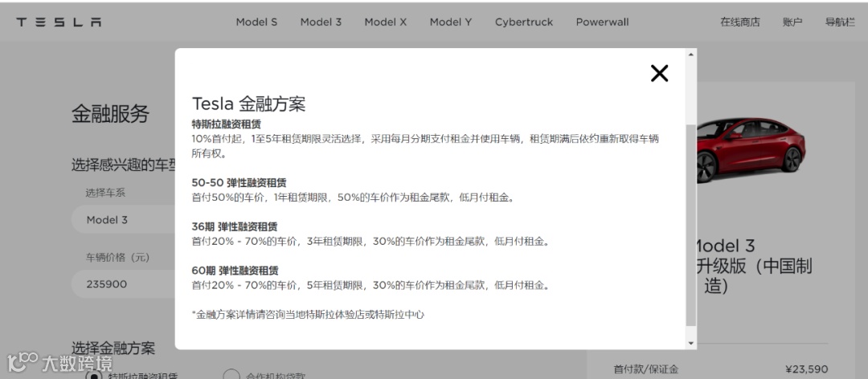The width and height of the screenshot is (868, 379).
Task: Click dialog scrollbar down arrow
Action: point(690,343)
